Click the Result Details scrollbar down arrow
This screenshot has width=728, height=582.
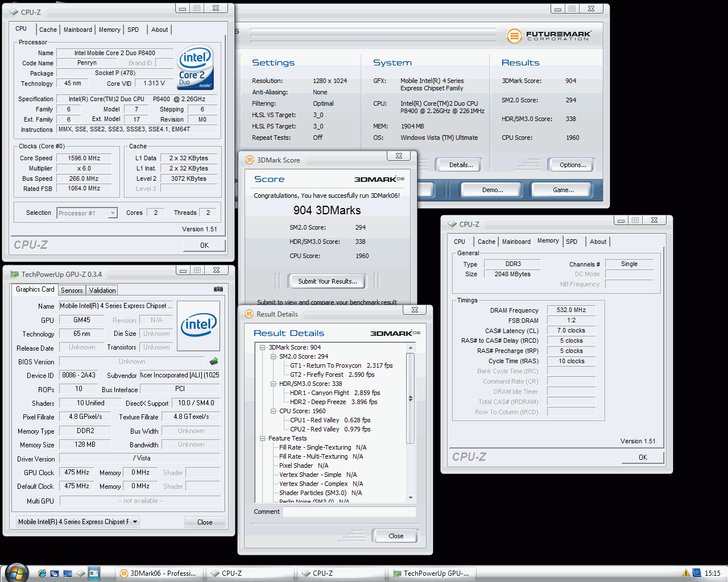click(411, 497)
